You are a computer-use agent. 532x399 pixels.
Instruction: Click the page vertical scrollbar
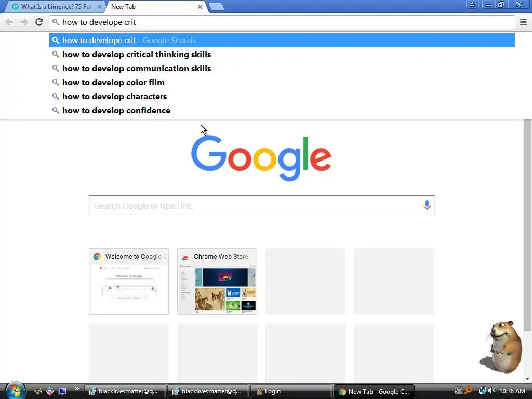527,225
